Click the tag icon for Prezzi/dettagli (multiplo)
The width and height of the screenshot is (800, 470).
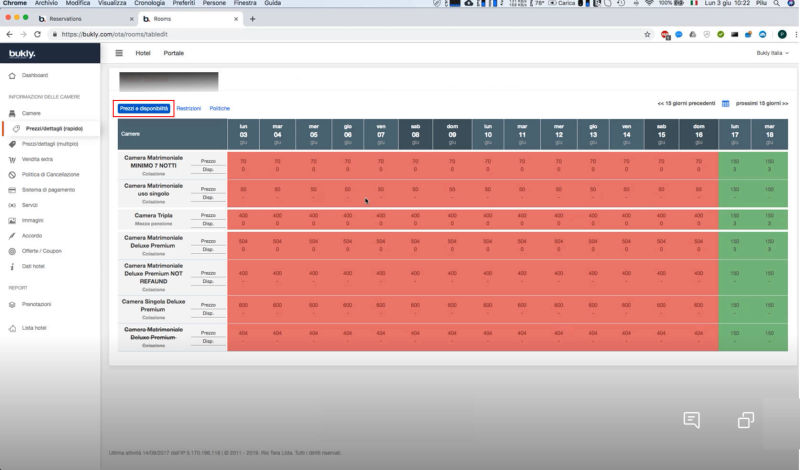pos(12,144)
